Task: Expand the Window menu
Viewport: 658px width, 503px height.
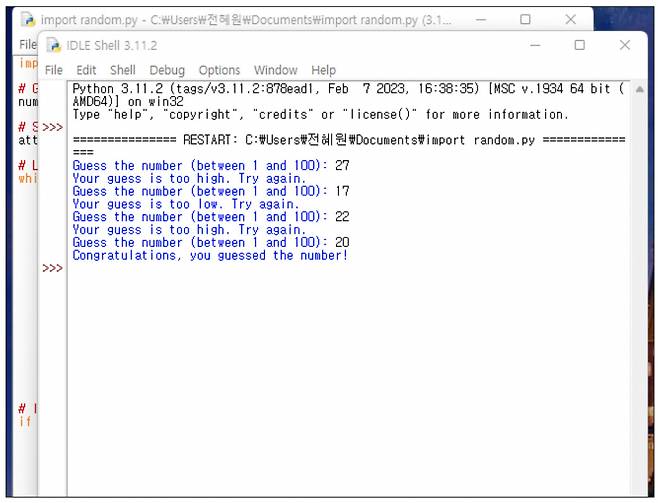Action: [x=275, y=70]
